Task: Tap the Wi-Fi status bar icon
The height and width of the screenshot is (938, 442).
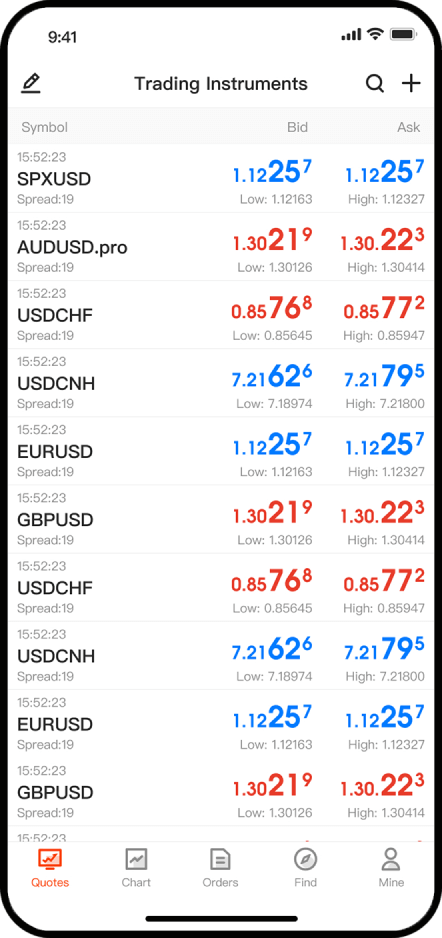Action: point(375,35)
